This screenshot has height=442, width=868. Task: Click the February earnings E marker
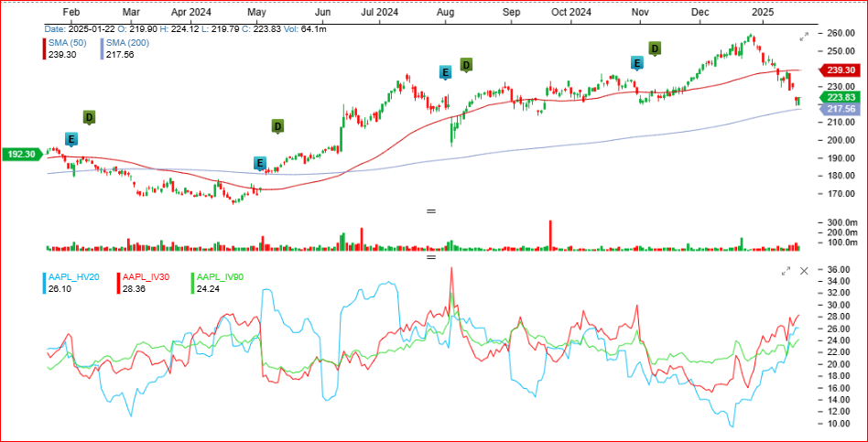pyautogui.click(x=71, y=139)
